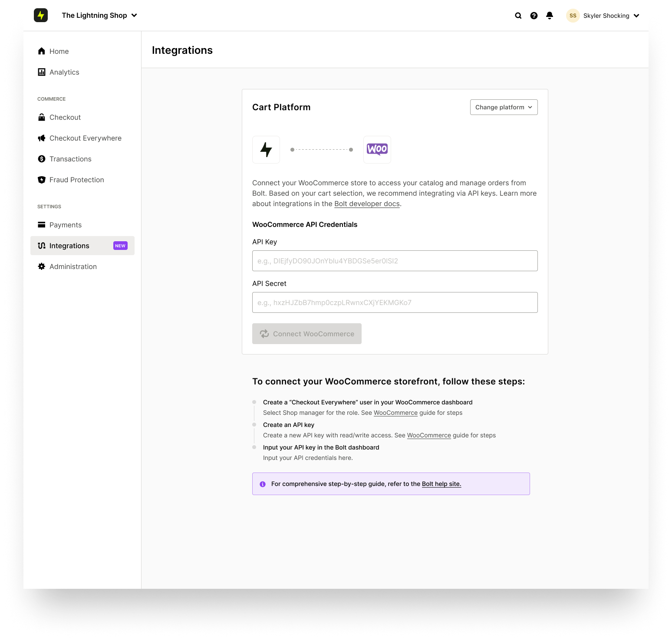Click the Analytics chart icon
The image size is (672, 640).
pos(42,72)
